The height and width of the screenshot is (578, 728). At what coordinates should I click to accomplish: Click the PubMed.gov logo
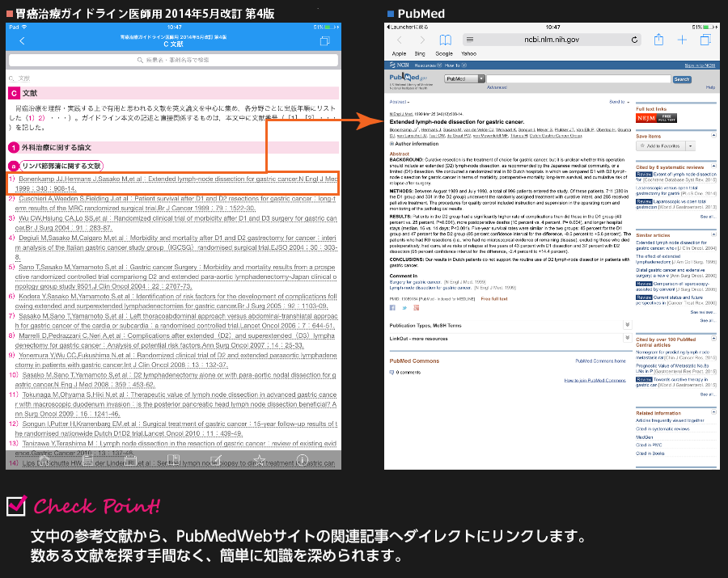(x=408, y=78)
